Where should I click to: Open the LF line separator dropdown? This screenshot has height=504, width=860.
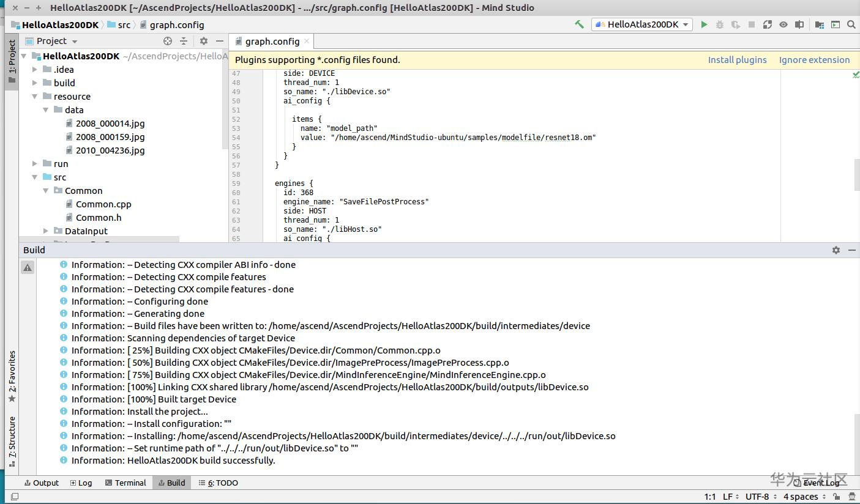tap(730, 497)
